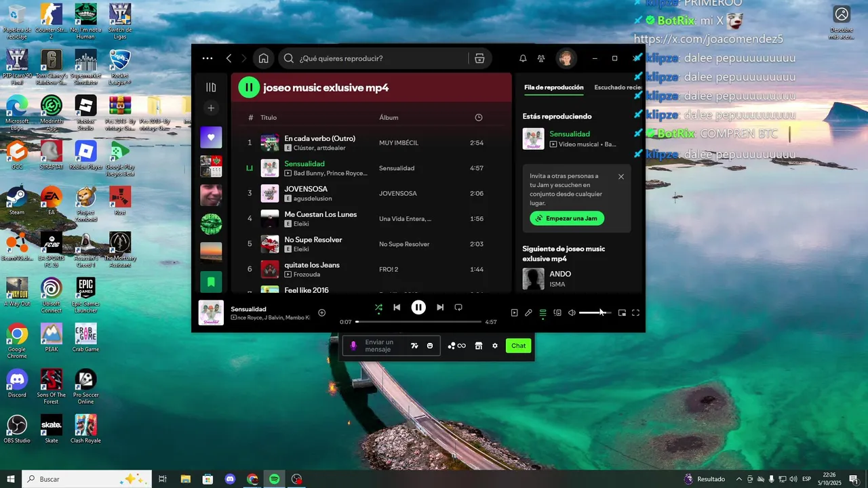Select 'Me Cuestan Los Lunes' track
This screenshot has height=488, width=868.
pyautogui.click(x=371, y=218)
